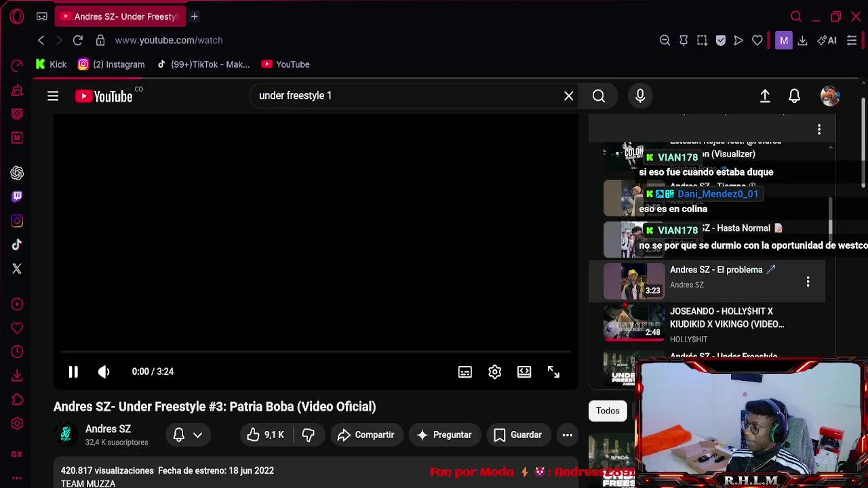Open YouTube bookmark
Viewport: 868px width, 488px height.
285,64
